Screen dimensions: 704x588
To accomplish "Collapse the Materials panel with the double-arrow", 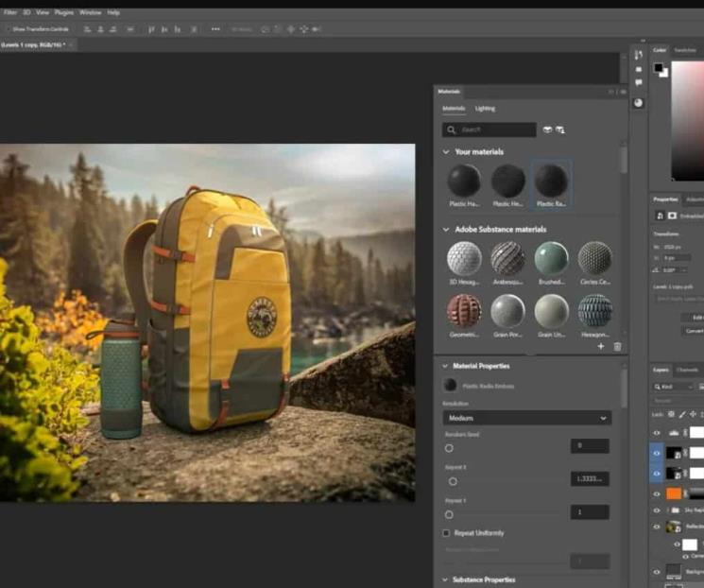I will (610, 92).
